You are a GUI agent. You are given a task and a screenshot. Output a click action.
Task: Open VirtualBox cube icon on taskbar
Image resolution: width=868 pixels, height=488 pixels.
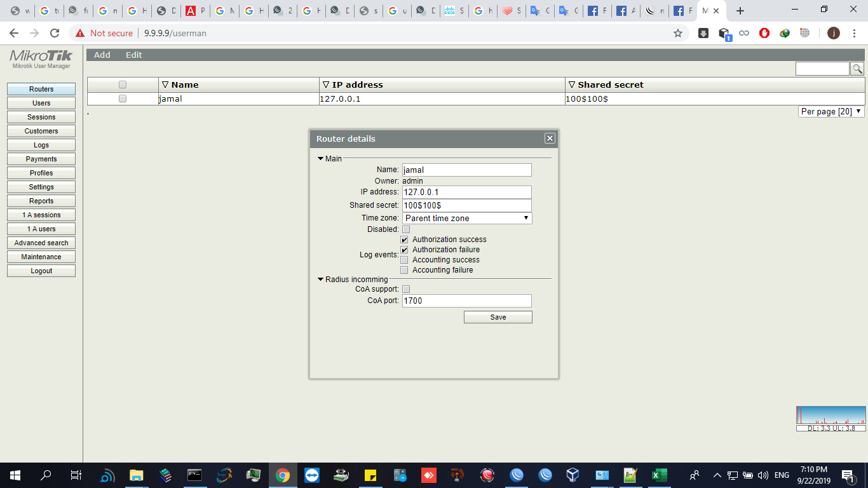573,475
